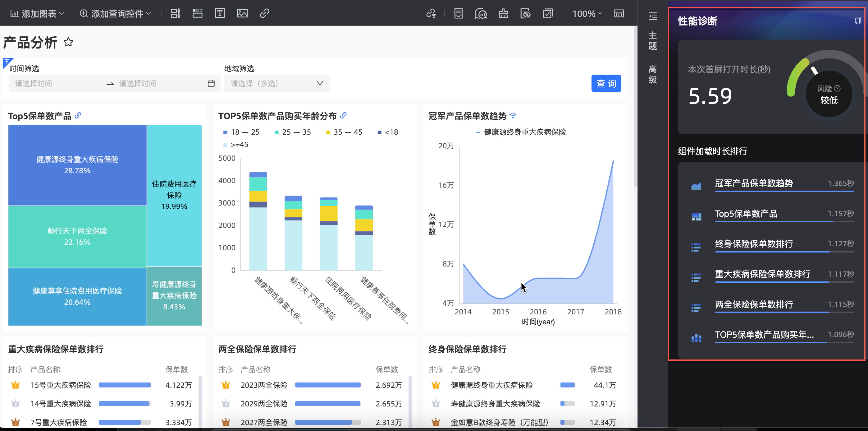This screenshot has height=431, width=868.
Task: Click the filter bar widget icon in toolbar
Action: coord(175,13)
